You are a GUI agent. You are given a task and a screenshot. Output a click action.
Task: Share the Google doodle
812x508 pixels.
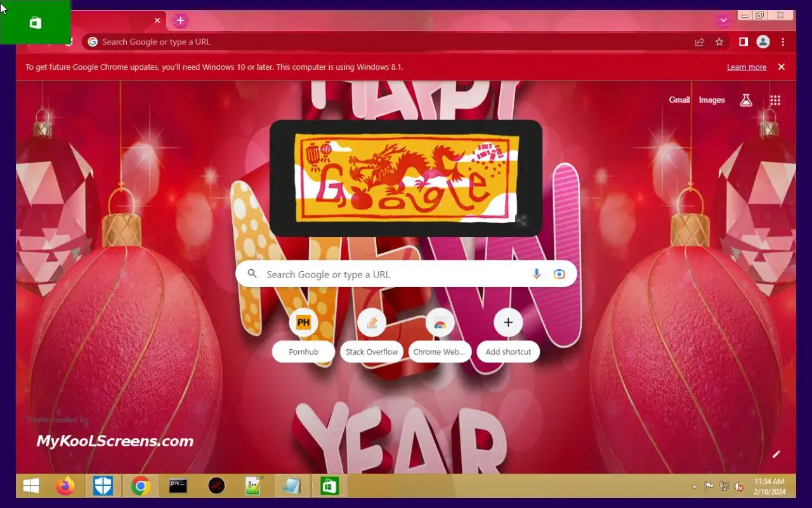point(521,220)
